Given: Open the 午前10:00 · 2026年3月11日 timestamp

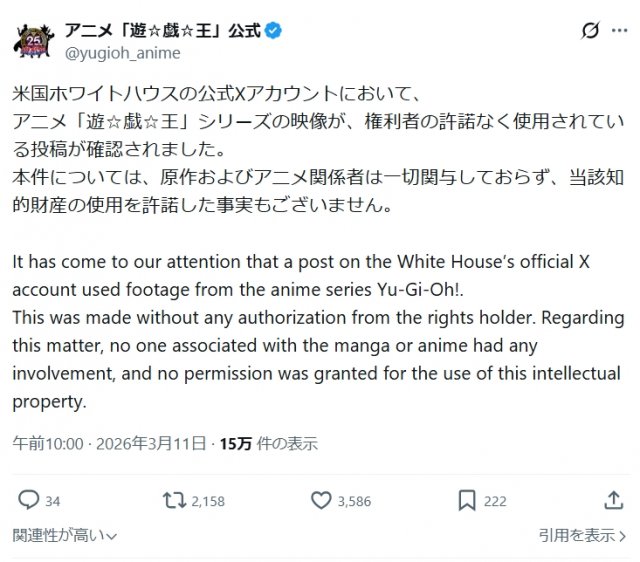Looking at the screenshot, I should click(111, 442).
